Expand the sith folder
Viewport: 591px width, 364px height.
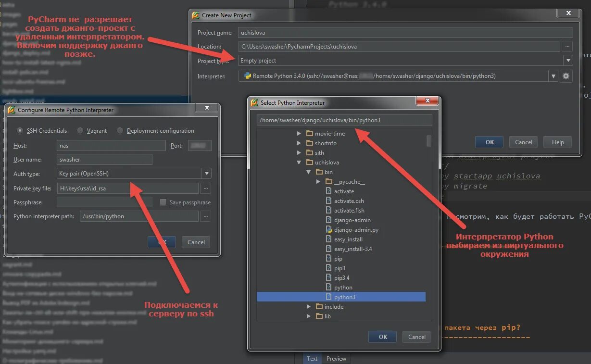(x=299, y=153)
